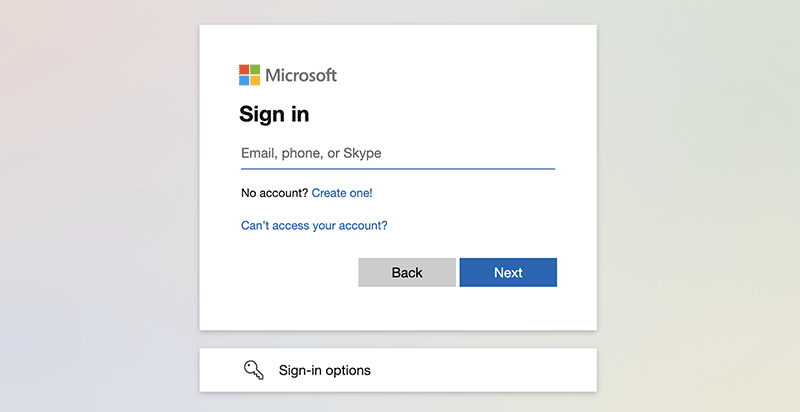Open Sign-in options by its label

pos(324,370)
